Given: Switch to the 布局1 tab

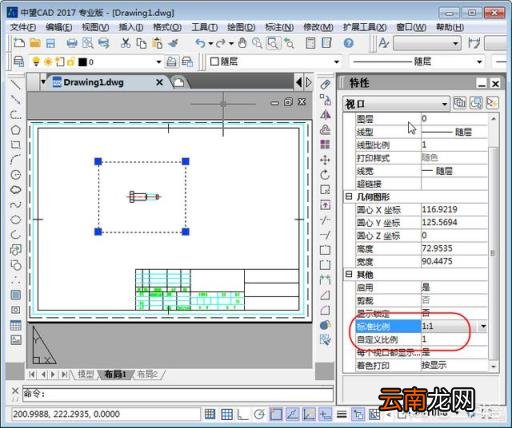Looking at the screenshot, I should tap(115, 374).
